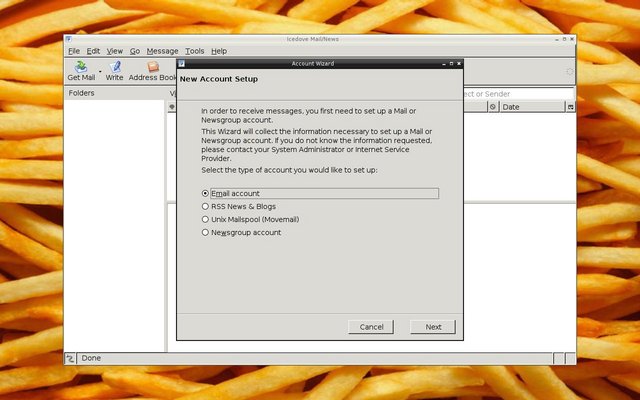Open the Message menu
The image size is (640, 400).
[162, 51]
